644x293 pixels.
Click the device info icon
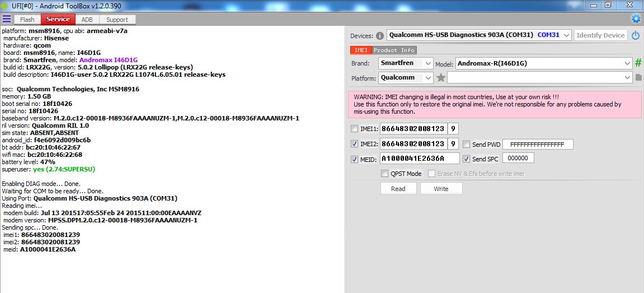(x=380, y=35)
